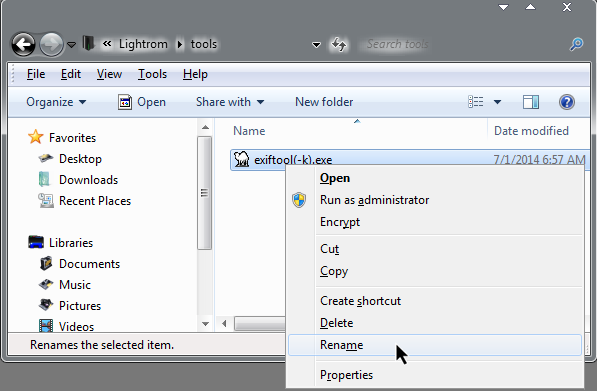The height and width of the screenshot is (391, 597).
Task: Click the exiftool(-k).exe camel icon
Action: point(241,159)
